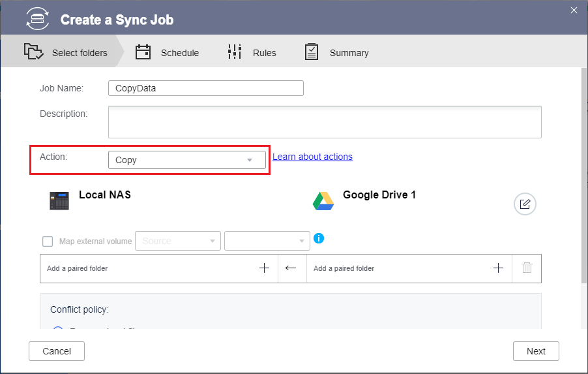Click the Schedule calendar icon

coord(143,52)
